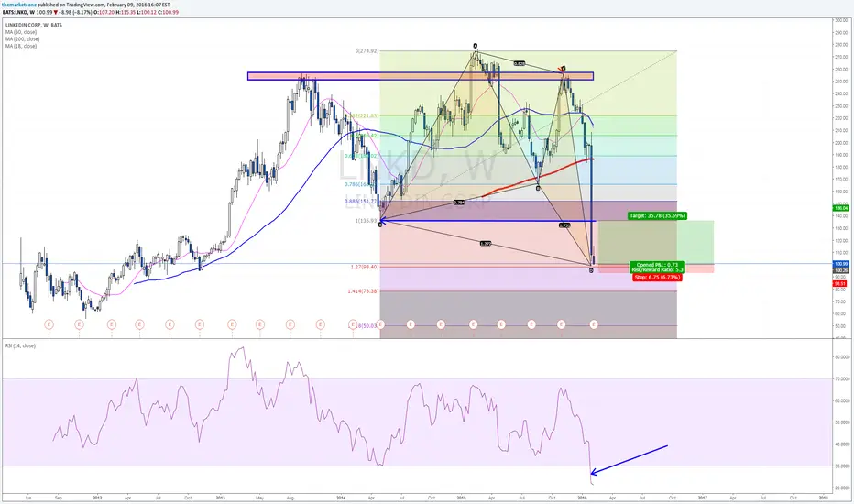Select the MA (18, close) indicator label

tap(21, 47)
